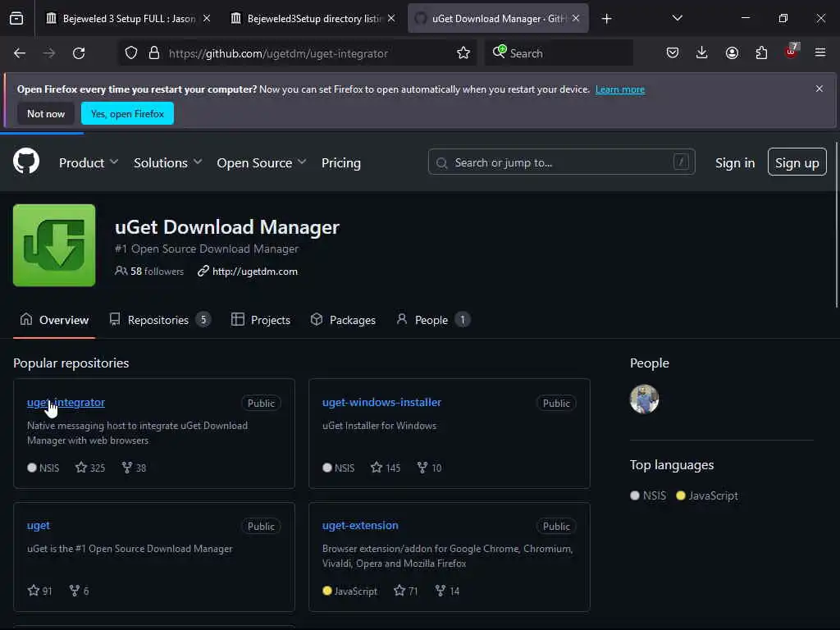The image size is (840, 630).
Task: Click the forward navigation arrow
Action: 49,53
